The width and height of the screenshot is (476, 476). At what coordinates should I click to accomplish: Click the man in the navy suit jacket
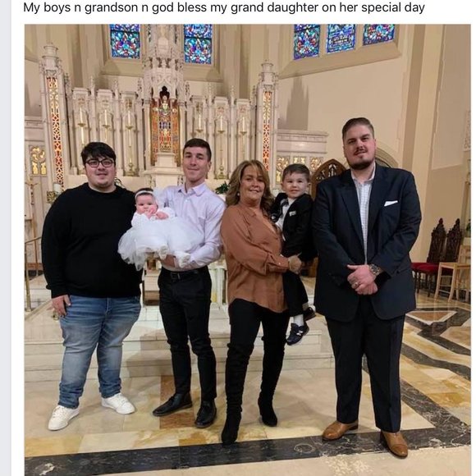click(x=366, y=286)
